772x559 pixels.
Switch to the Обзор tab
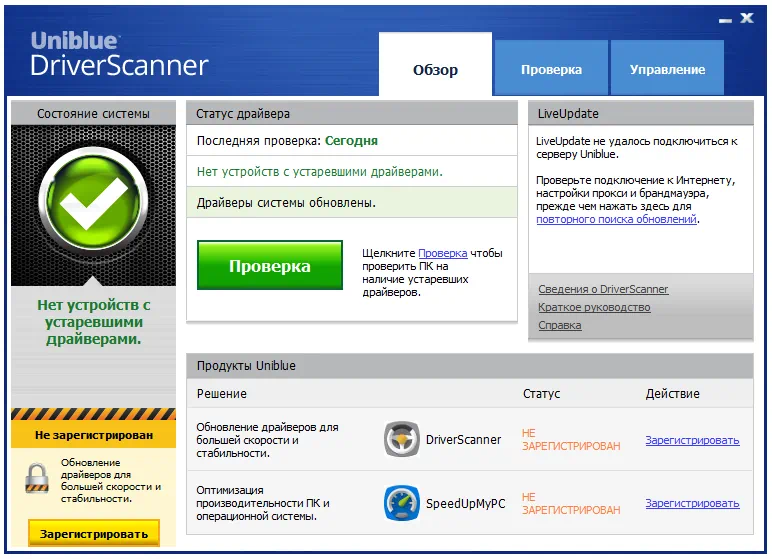click(435, 64)
